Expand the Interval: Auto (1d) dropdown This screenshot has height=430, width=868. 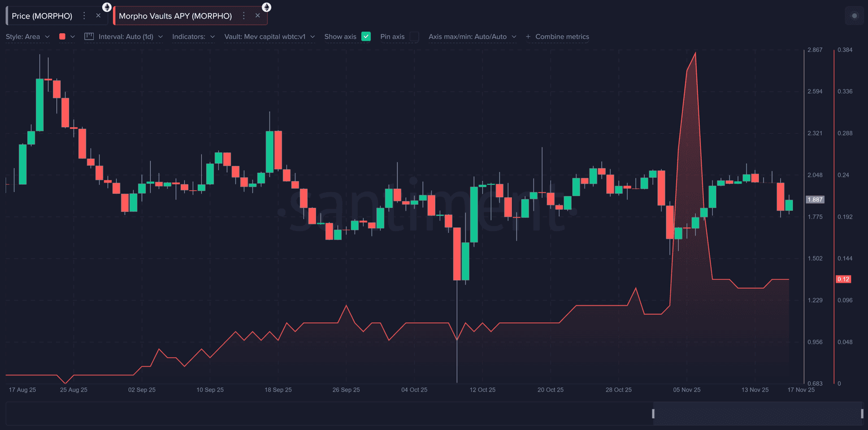click(131, 37)
